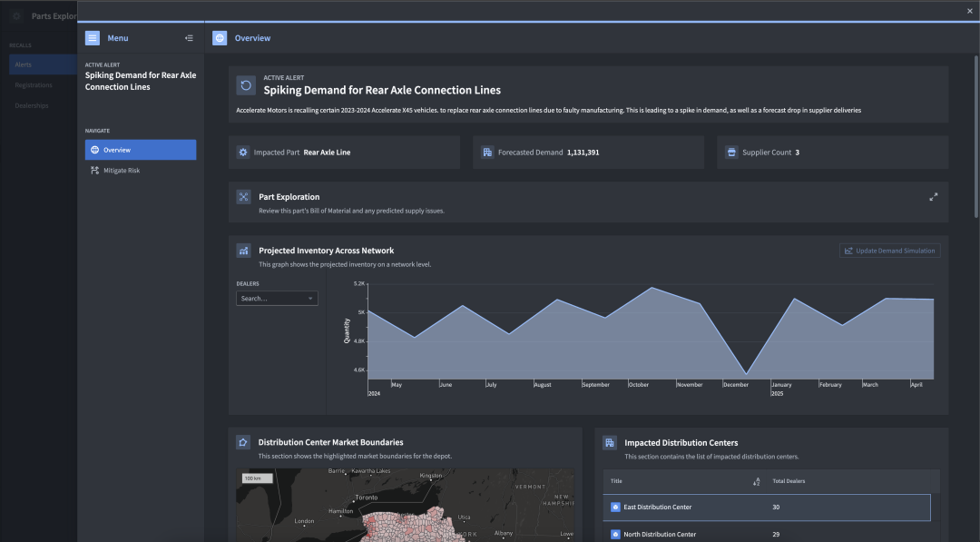Click the Distribution Center Market Boundaries icon

click(x=243, y=442)
